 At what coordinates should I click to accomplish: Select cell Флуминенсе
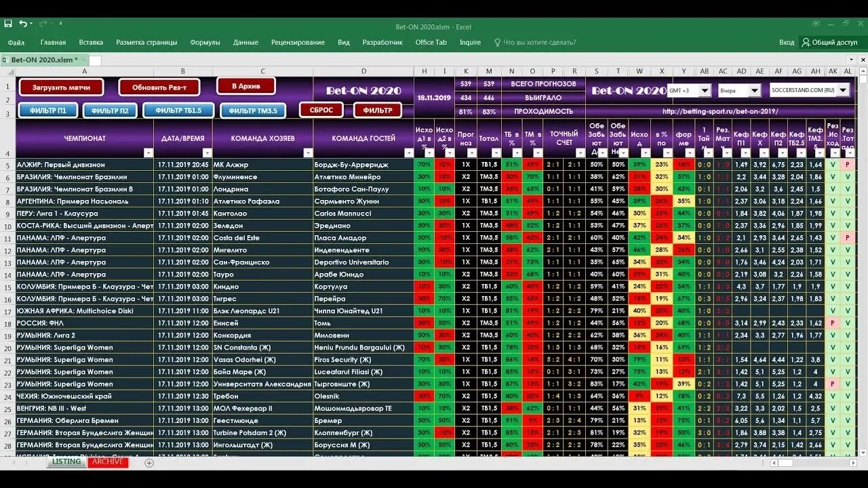[x=262, y=177]
